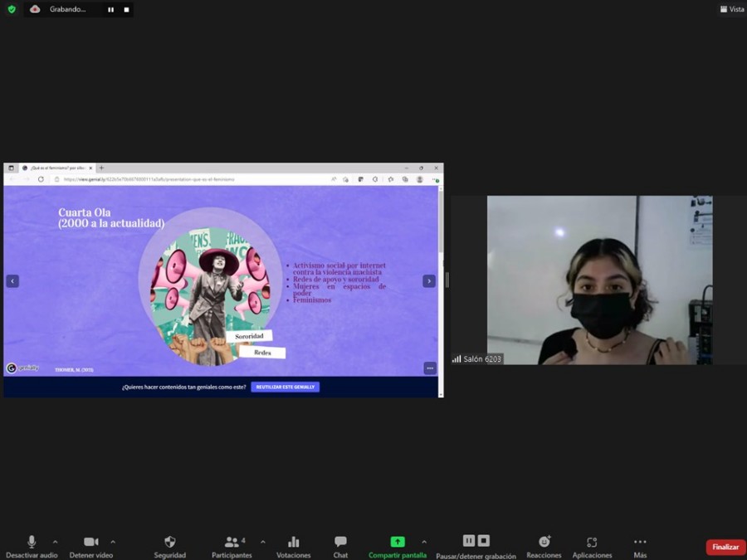Open Reacciones emoji menu
747x560 pixels.
click(544, 547)
